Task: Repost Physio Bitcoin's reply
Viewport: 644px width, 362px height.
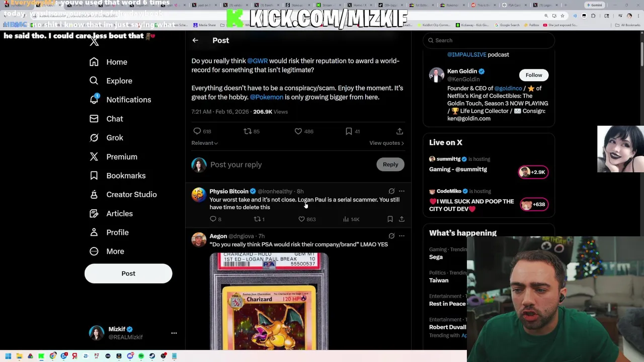Action: tap(259, 219)
